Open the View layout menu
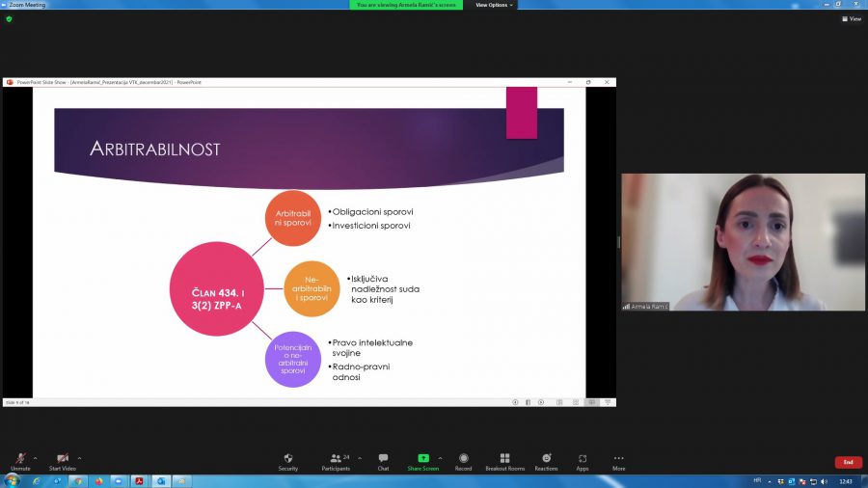Image resolution: width=868 pixels, height=488 pixels. (851, 18)
